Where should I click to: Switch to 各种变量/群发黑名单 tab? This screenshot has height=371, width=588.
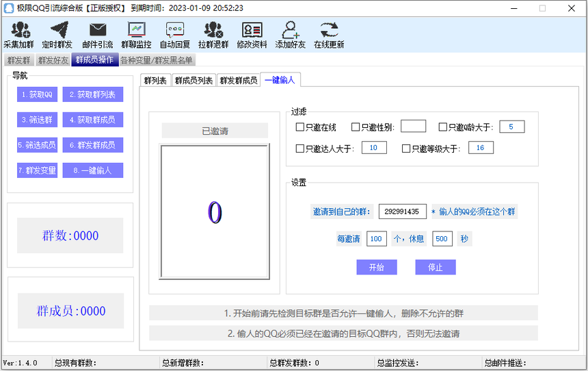coord(157,60)
